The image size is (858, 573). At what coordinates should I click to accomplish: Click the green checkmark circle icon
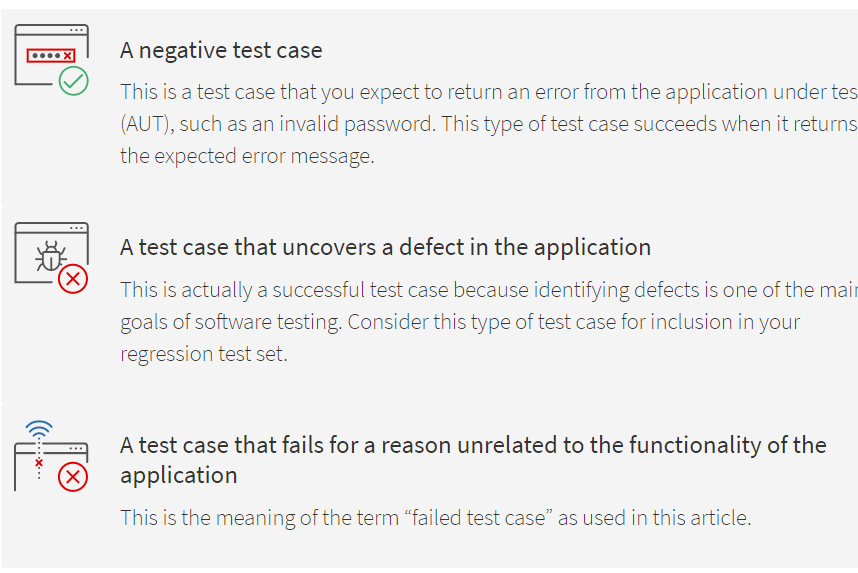click(73, 81)
